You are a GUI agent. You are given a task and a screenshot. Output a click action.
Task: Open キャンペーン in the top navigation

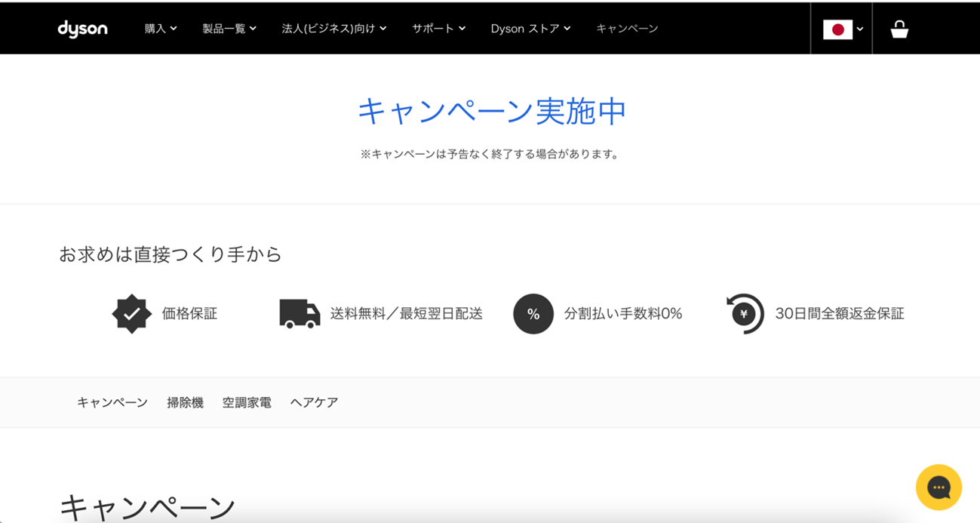coord(627,29)
